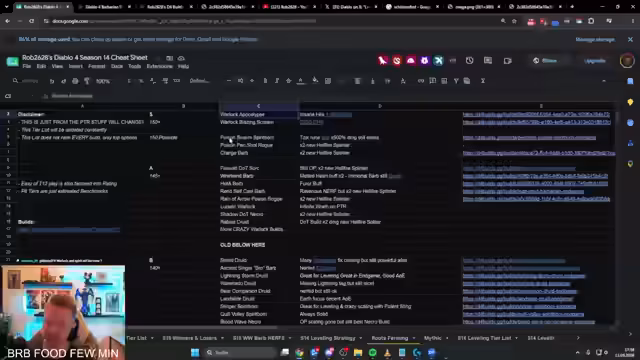Open Windows Start menu

point(195,352)
